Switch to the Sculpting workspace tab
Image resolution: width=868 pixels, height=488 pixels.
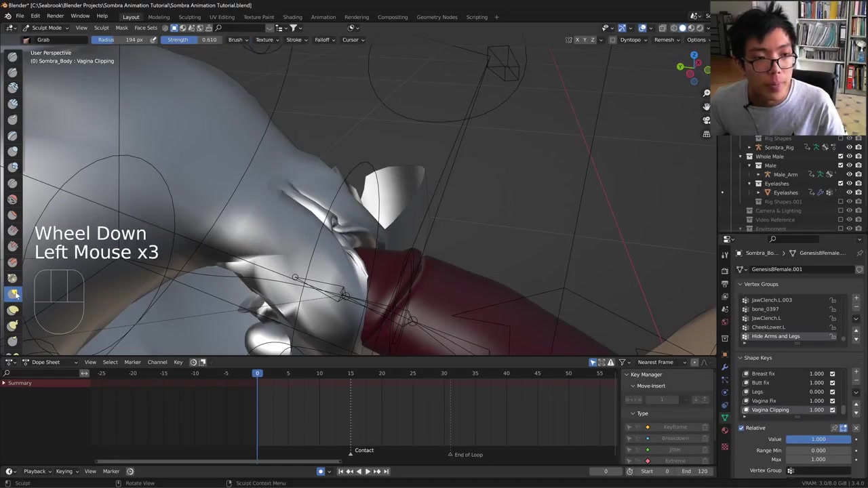click(189, 17)
